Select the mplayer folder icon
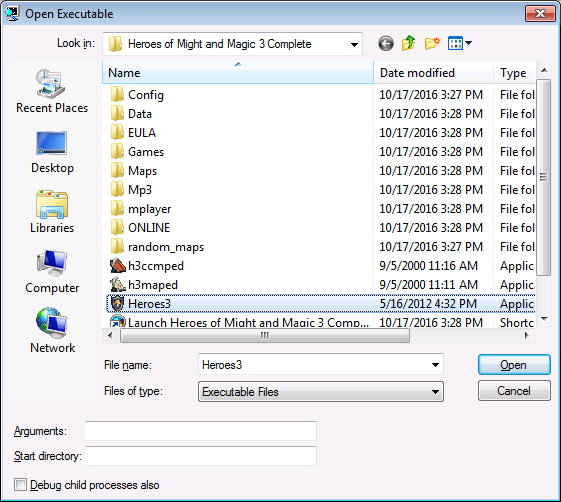 [117, 208]
